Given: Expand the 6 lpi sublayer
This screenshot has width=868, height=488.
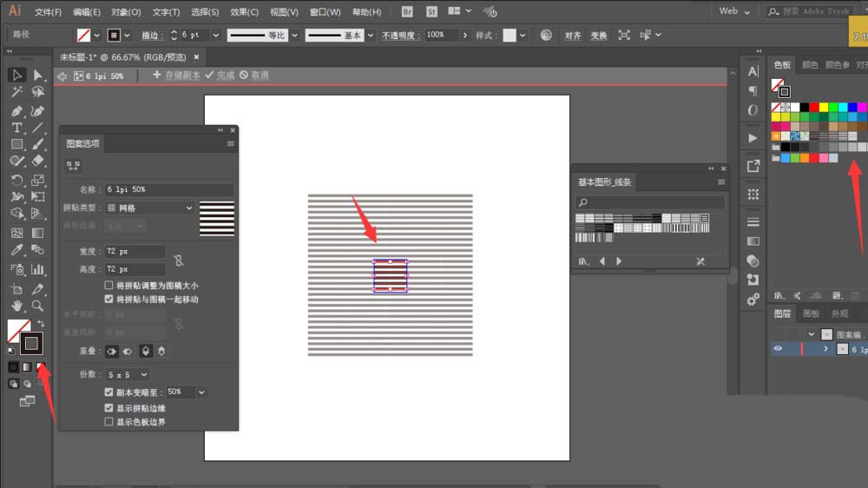Looking at the screenshot, I should coord(825,349).
